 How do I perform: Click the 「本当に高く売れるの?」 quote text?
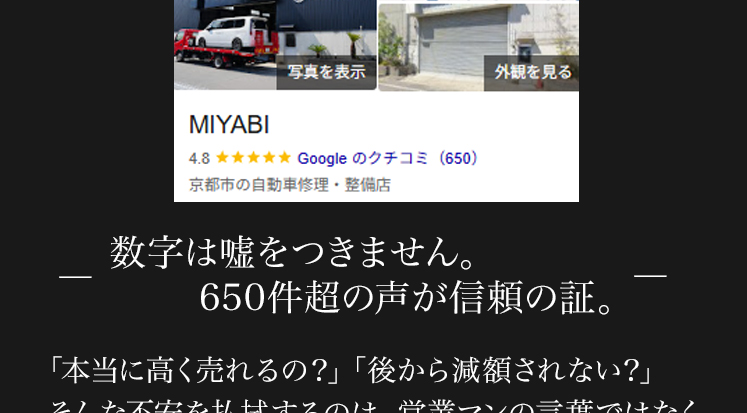(196, 371)
